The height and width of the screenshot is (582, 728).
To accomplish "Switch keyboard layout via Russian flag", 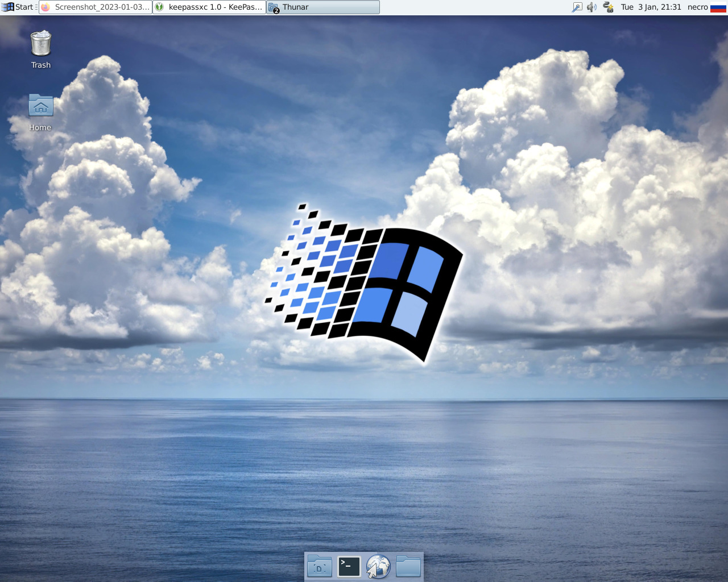I will tap(718, 7).
